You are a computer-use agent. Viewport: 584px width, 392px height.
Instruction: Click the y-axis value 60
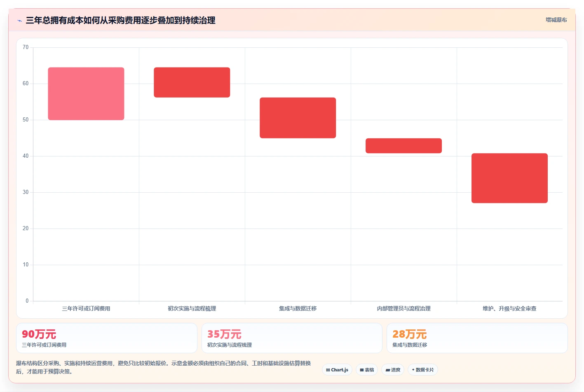(x=26, y=84)
